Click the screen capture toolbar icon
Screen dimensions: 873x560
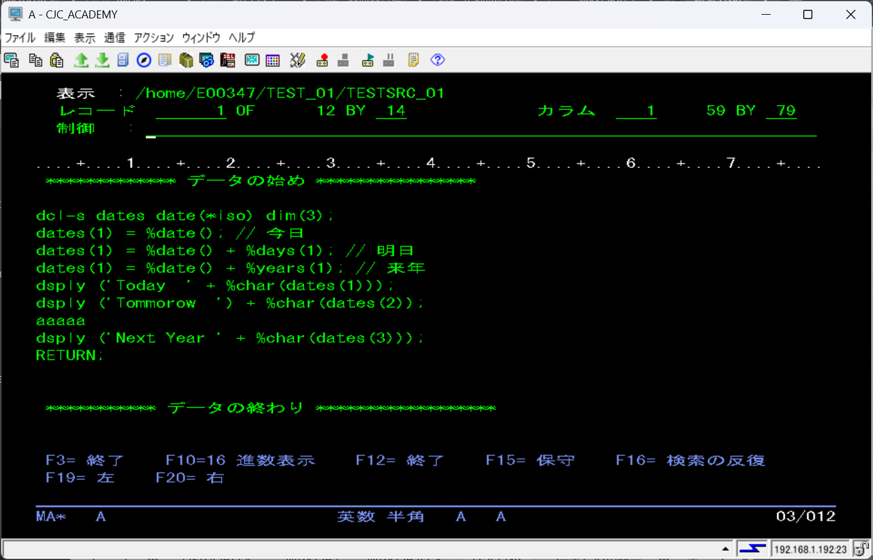click(11, 60)
